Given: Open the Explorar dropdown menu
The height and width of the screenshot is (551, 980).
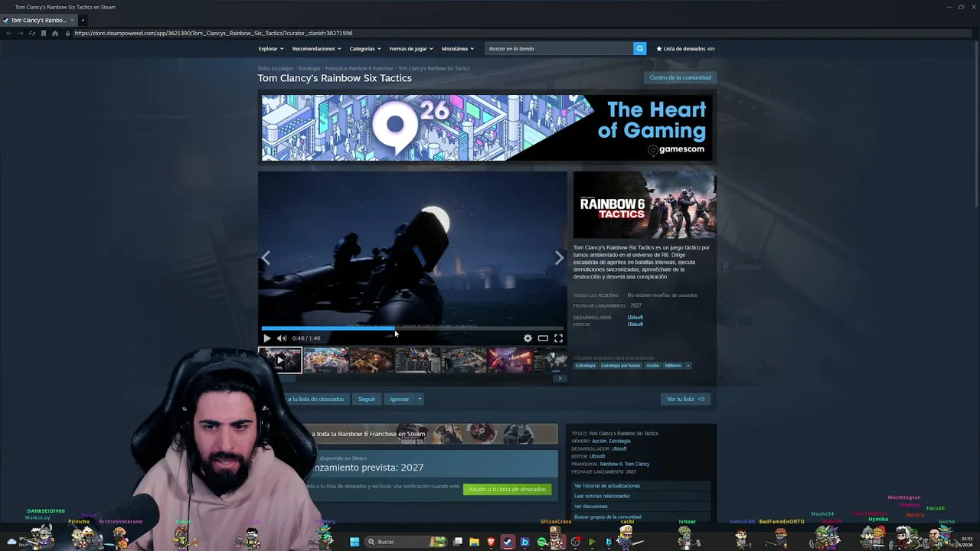Looking at the screenshot, I should tap(271, 48).
